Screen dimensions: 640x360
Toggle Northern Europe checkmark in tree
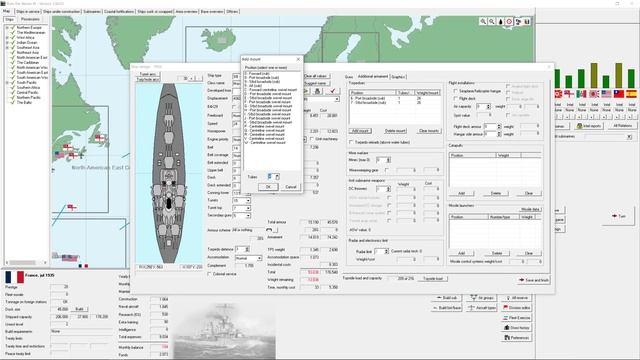(13, 27)
